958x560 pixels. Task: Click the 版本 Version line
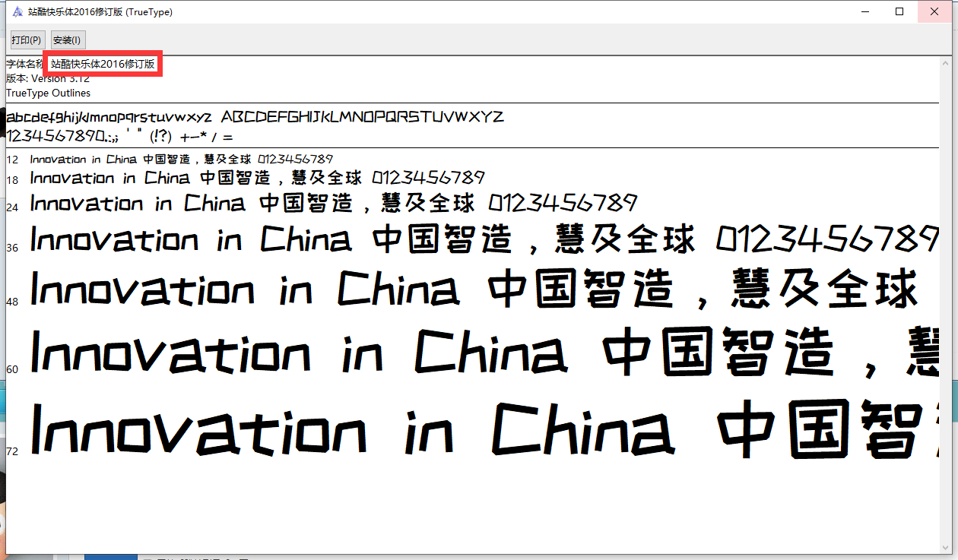click(48, 78)
